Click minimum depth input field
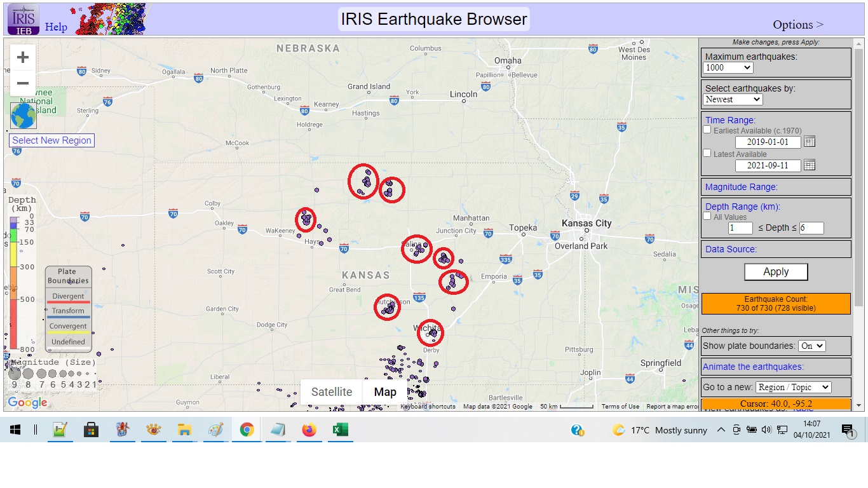This screenshot has width=868, height=488. click(x=741, y=227)
